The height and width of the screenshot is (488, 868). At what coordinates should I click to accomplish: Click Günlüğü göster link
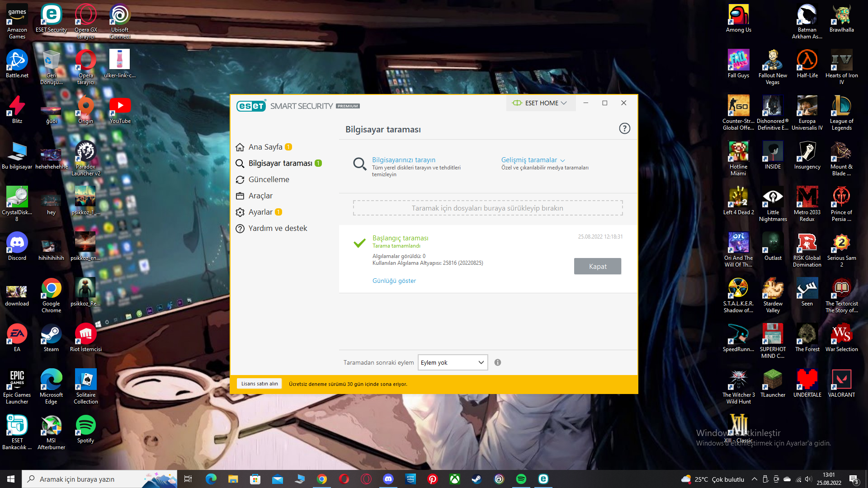pos(394,281)
